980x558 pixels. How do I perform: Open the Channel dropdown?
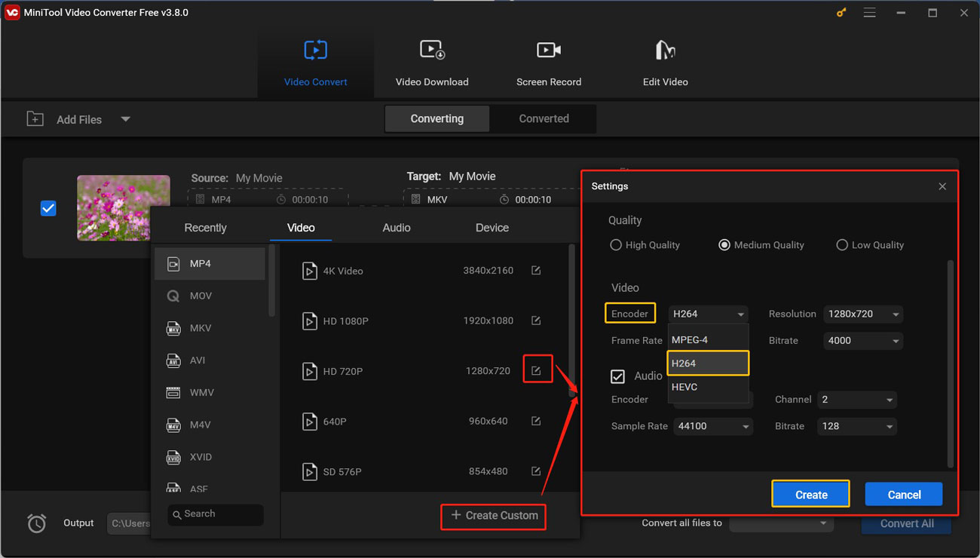[x=857, y=400]
